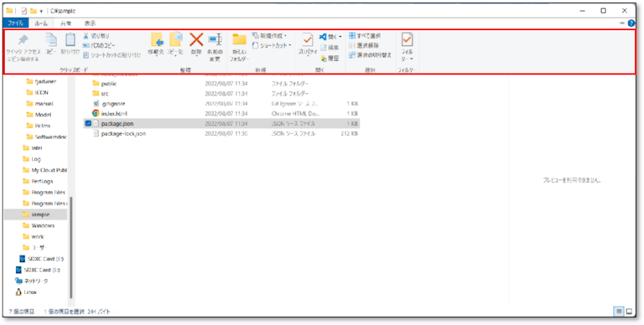This screenshot has width=644, height=325.
Task: Switch to details view icon in status bar
Action: (620, 312)
